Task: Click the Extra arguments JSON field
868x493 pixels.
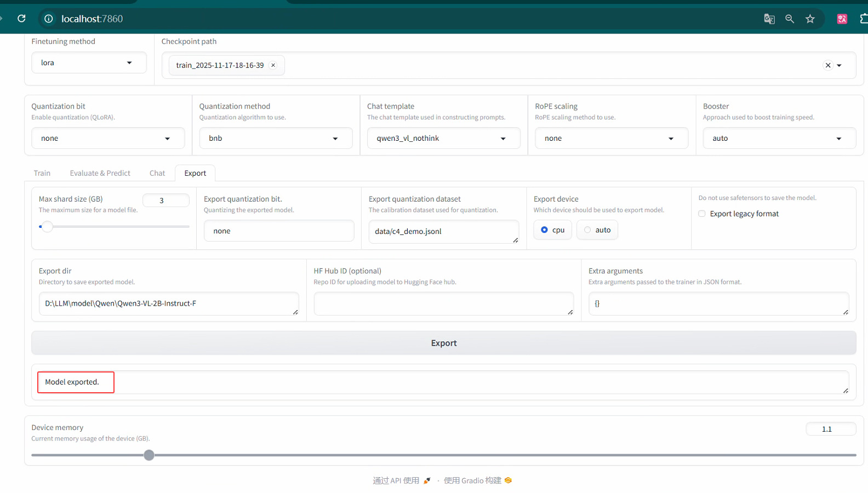Action: click(718, 303)
